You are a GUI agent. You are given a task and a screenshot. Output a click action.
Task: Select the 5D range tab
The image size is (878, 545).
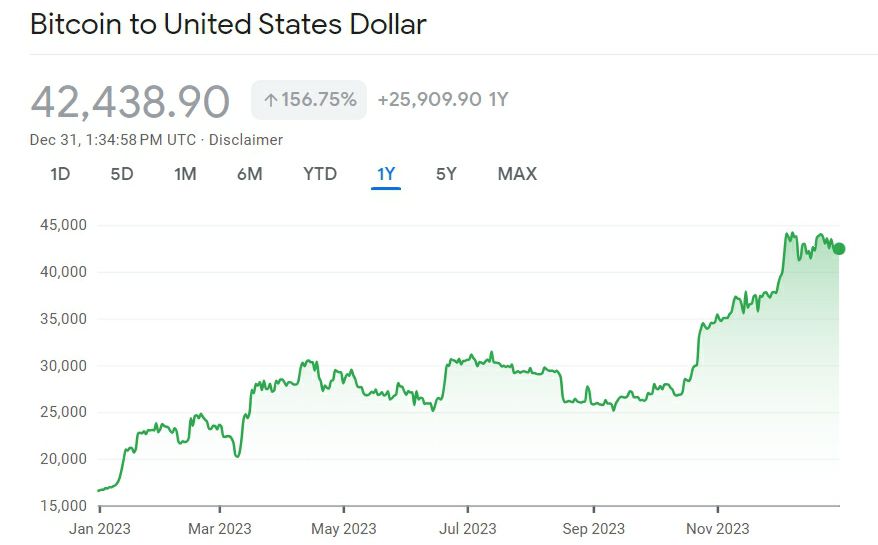tap(122, 174)
